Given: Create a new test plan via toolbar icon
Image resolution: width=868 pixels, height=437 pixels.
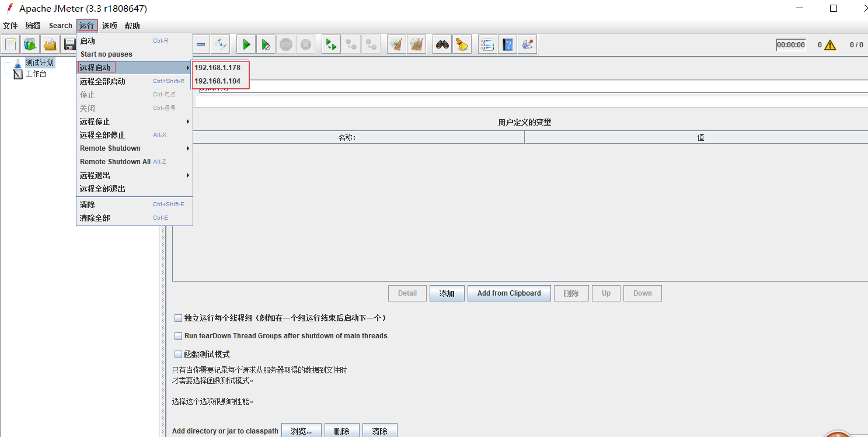Looking at the screenshot, I should [11, 44].
